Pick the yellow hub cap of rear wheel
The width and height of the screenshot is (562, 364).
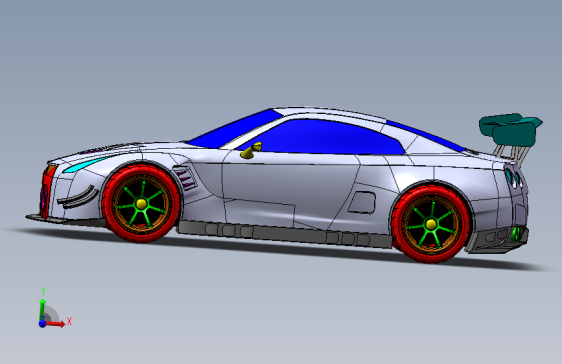tap(431, 224)
